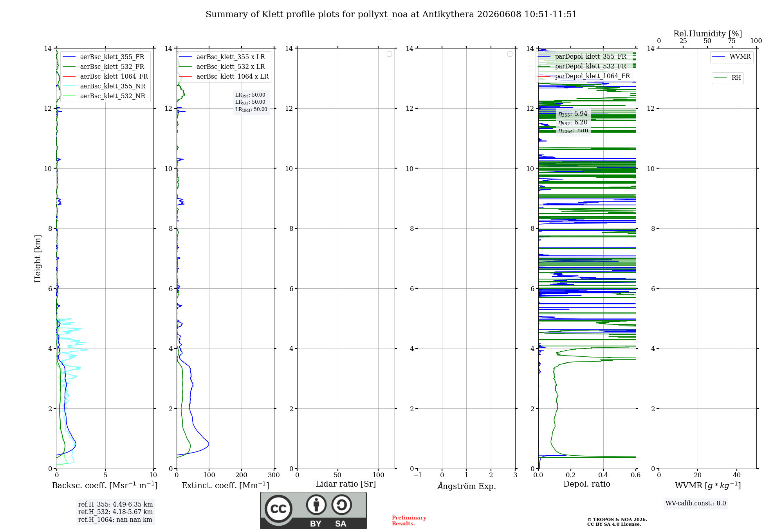Click the empty legend box in Lidar ratio plot
Screen dimensions: 783x532
pyautogui.click(x=389, y=54)
